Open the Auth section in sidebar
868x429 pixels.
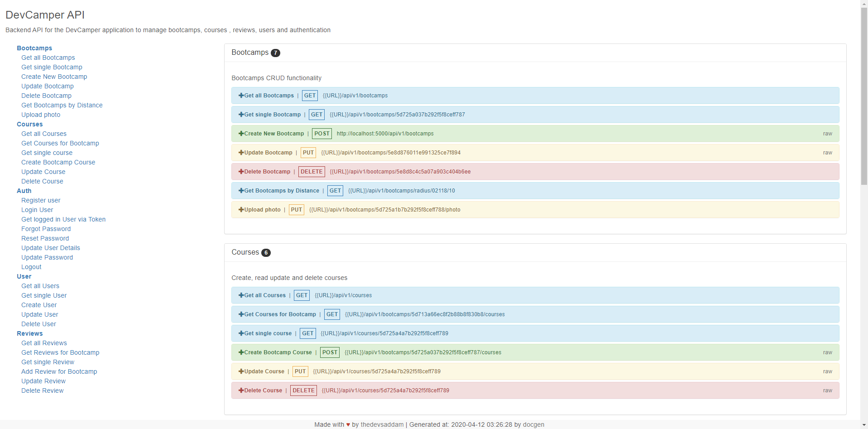click(x=24, y=191)
